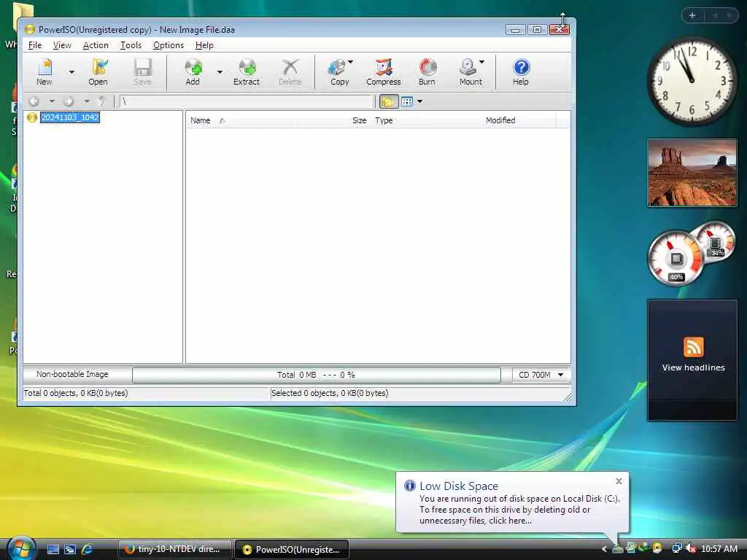Click the muted volume tray icon

click(x=691, y=548)
